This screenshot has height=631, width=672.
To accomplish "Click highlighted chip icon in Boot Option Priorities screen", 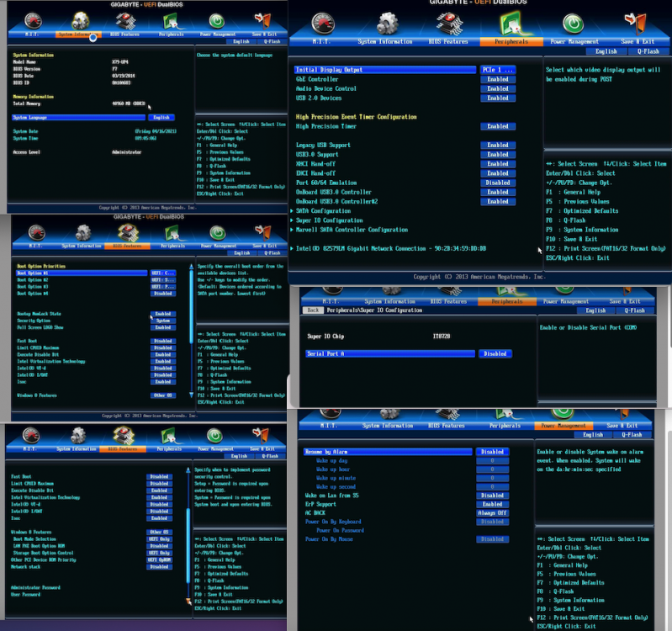I will pos(128,232).
